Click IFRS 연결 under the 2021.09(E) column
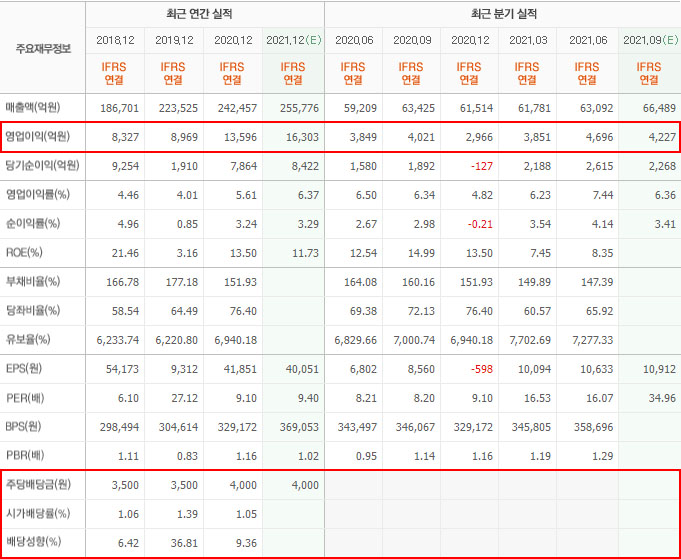This screenshot has width=681, height=559. (648, 73)
